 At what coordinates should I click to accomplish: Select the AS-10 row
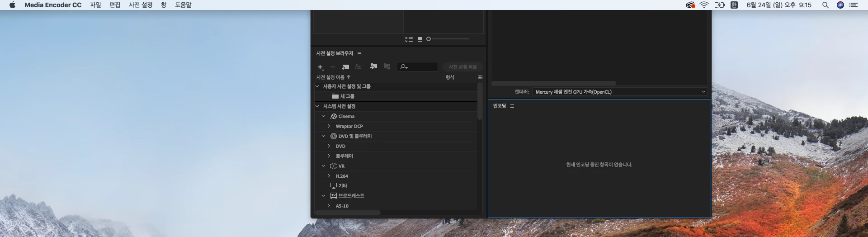(396, 206)
